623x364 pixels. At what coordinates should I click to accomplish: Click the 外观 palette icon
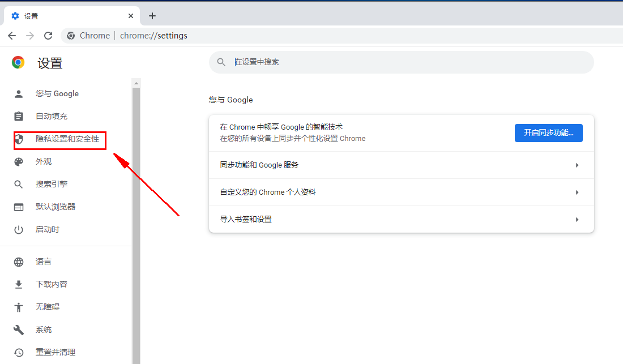(x=19, y=161)
